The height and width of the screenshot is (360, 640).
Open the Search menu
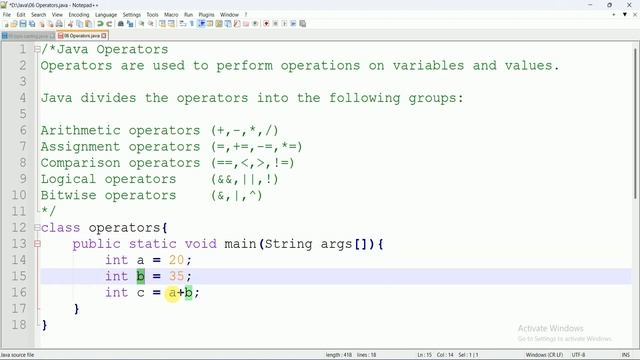tap(39, 15)
